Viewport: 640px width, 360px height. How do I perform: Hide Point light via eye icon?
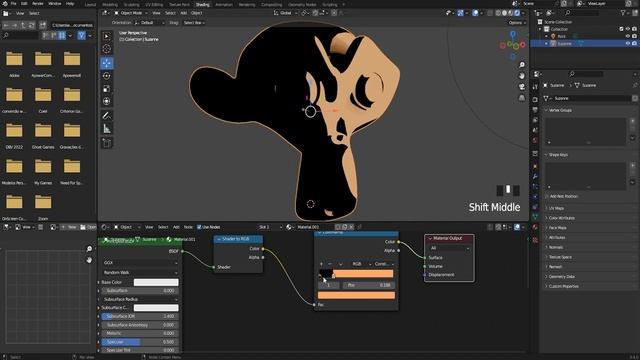point(628,36)
